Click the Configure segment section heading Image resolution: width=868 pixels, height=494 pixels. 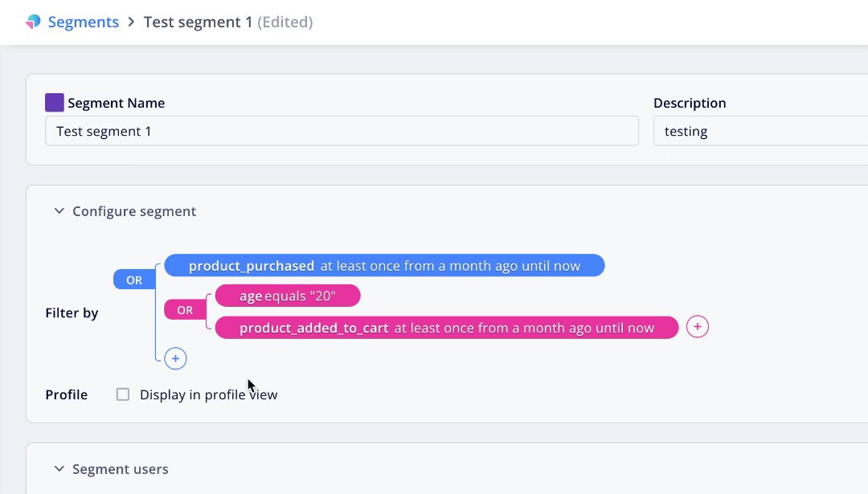(134, 211)
